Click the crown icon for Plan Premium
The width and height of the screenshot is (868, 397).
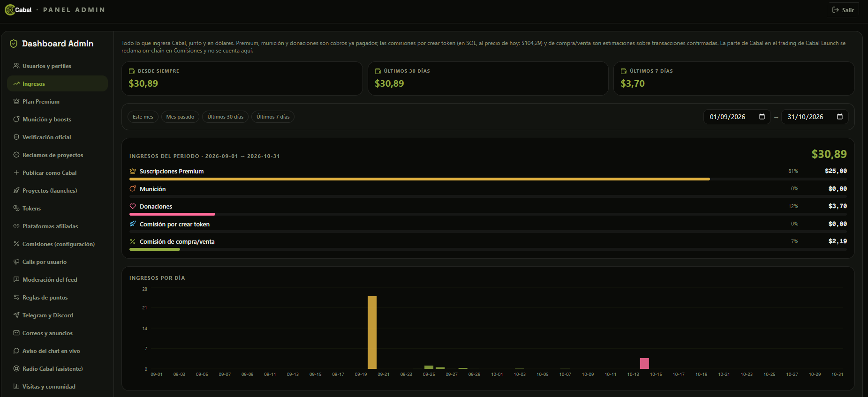pyautogui.click(x=16, y=102)
